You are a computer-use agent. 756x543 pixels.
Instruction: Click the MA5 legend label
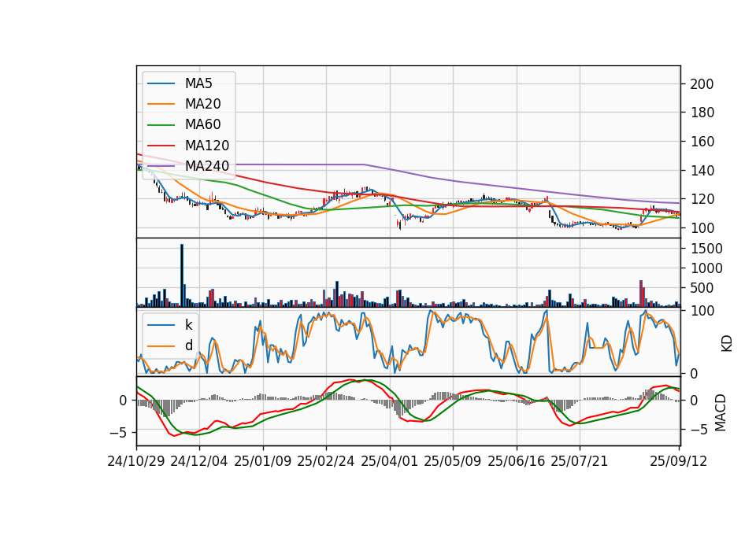[x=198, y=83]
